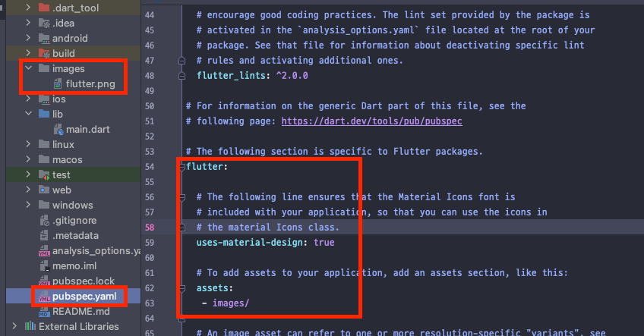
Task: Expand the android folder
Action: [28, 38]
